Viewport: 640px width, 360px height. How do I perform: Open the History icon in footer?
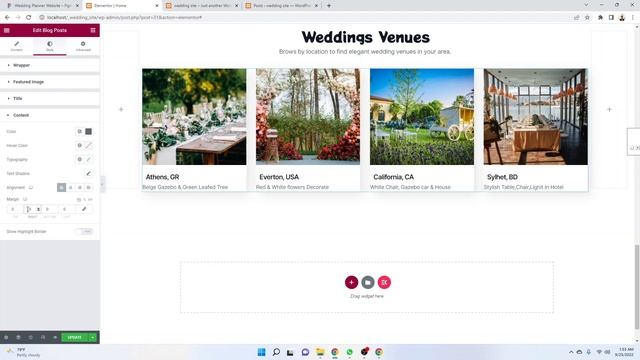click(x=31, y=338)
